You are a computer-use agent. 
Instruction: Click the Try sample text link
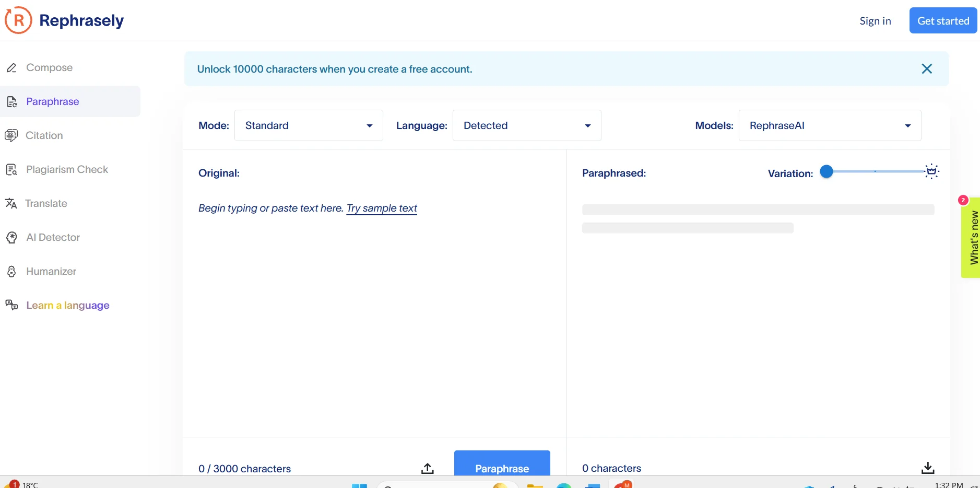click(382, 208)
